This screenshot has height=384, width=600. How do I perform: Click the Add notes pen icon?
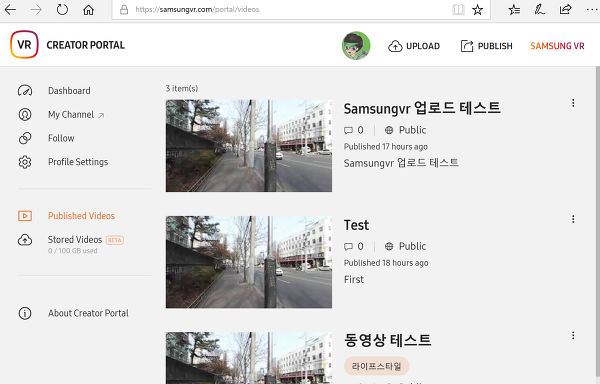point(540,10)
